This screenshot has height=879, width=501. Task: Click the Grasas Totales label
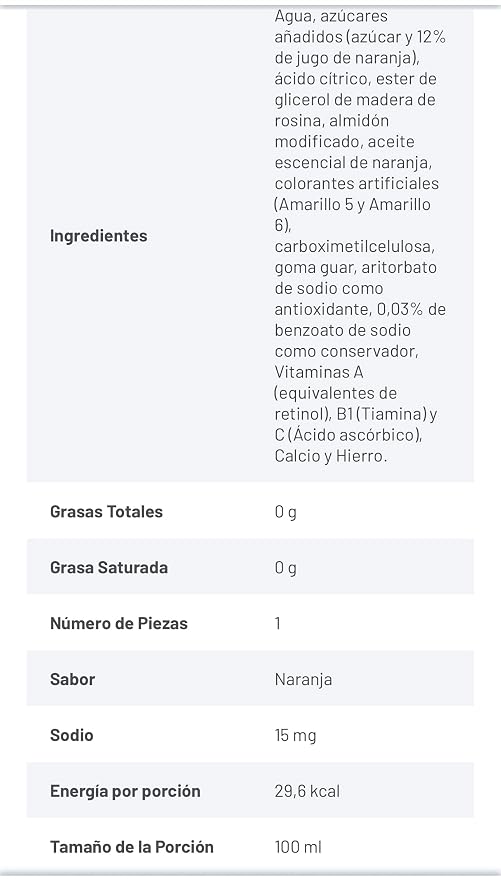[106, 512]
